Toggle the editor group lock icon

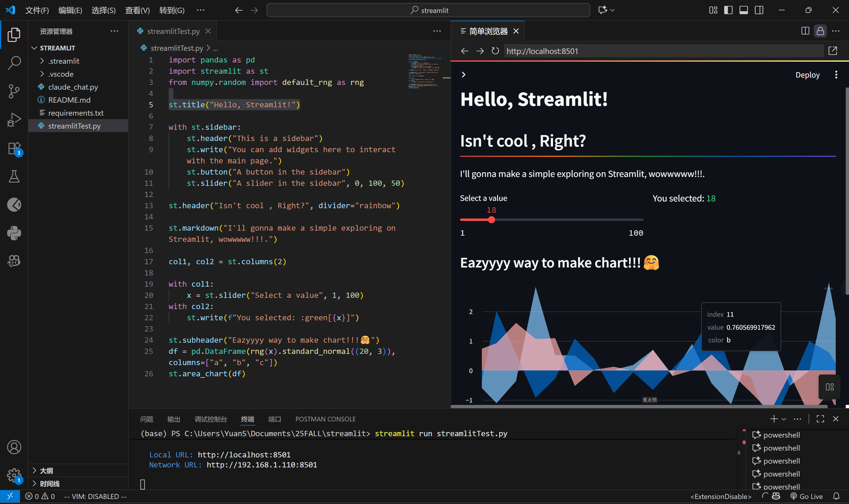pos(820,31)
